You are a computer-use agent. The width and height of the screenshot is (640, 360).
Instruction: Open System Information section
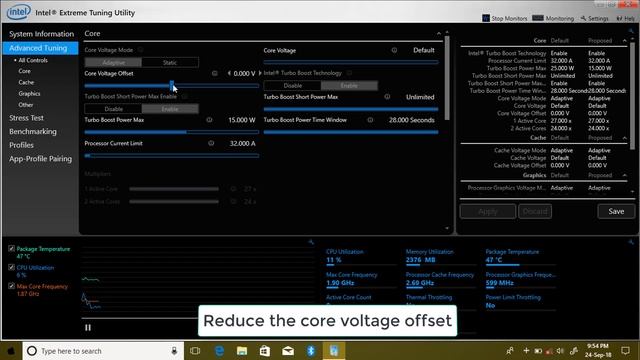pos(41,34)
